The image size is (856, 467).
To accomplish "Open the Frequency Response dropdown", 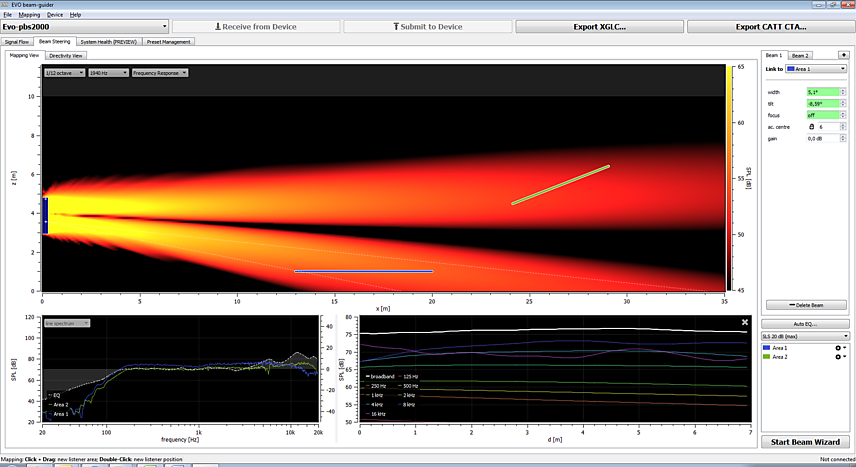I will click(x=159, y=73).
